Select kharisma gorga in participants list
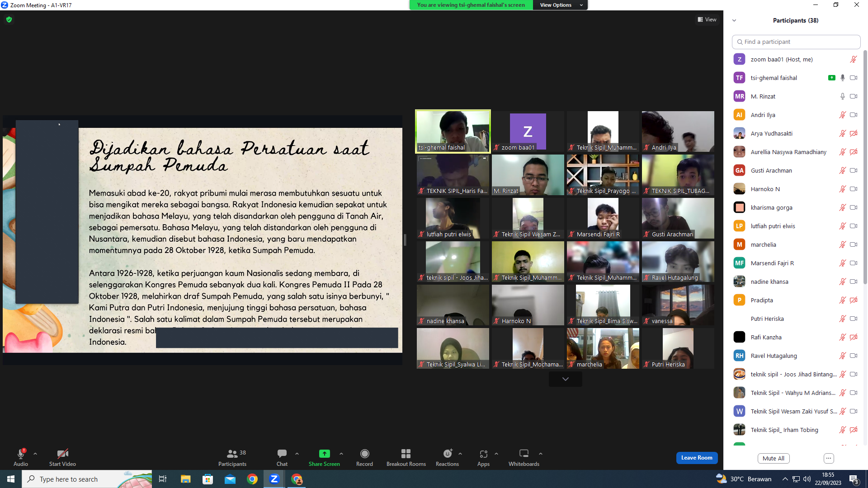This screenshot has width=868, height=488. click(x=796, y=207)
